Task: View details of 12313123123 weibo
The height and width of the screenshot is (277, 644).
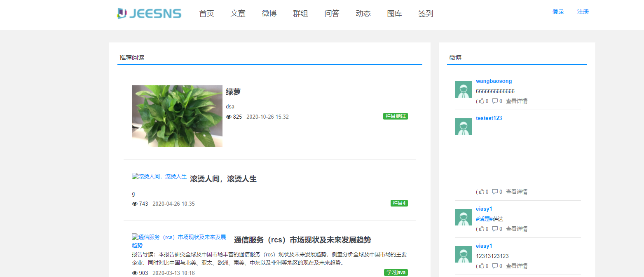Action: (517, 266)
